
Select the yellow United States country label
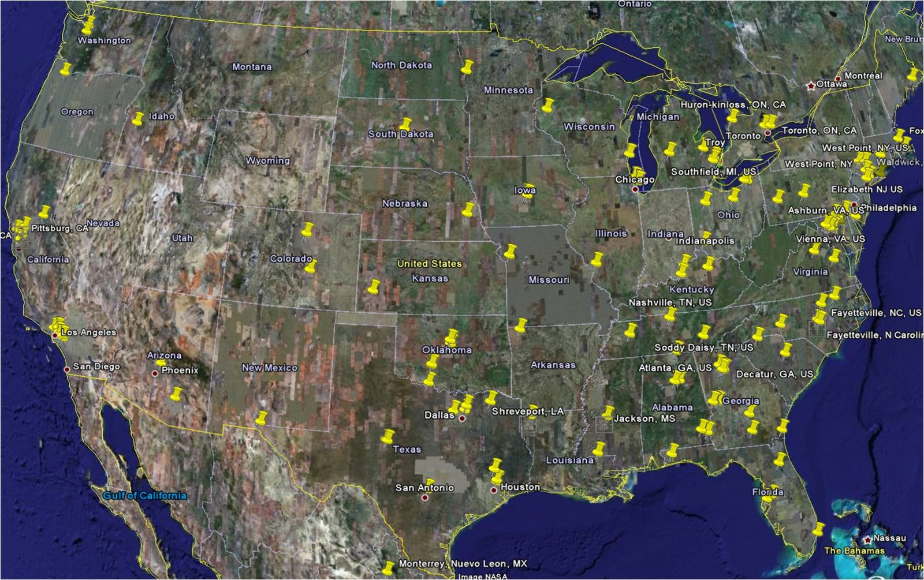coord(429,264)
